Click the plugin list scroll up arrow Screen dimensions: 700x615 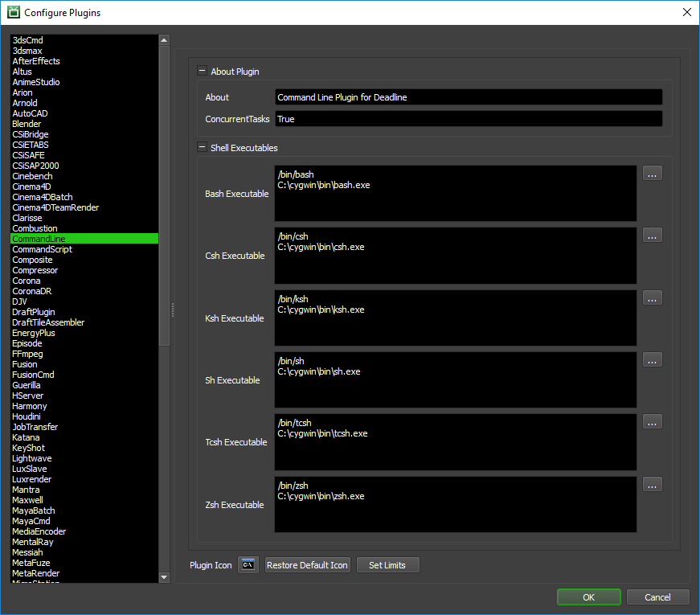pyautogui.click(x=164, y=40)
